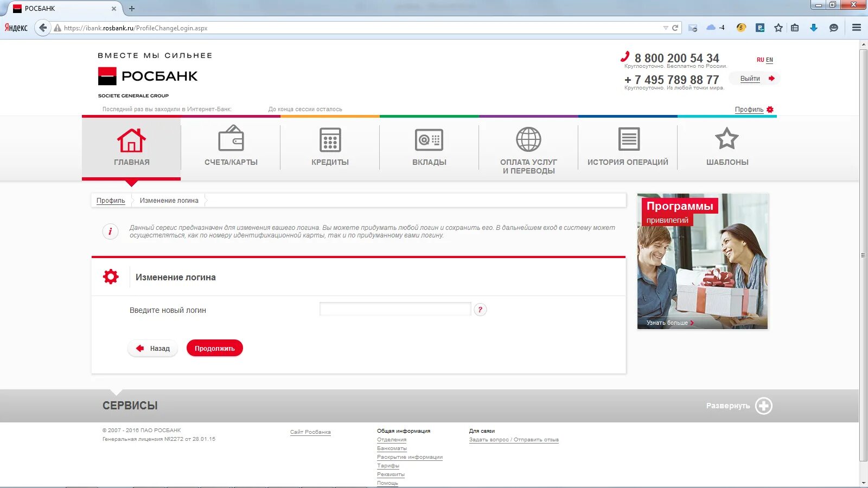Open the Банкоматы footer link
The width and height of the screenshot is (868, 488).
[x=392, y=448]
